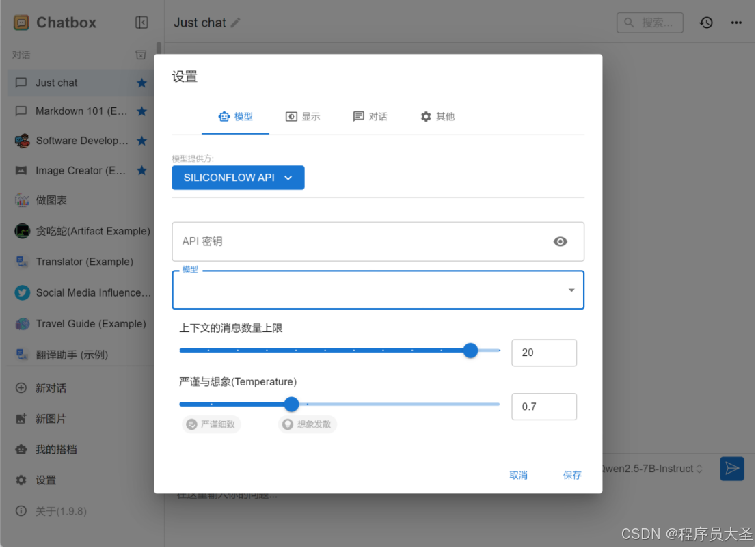Click the Translator (Example) avatar icon
The height and width of the screenshot is (548, 756).
(x=22, y=262)
